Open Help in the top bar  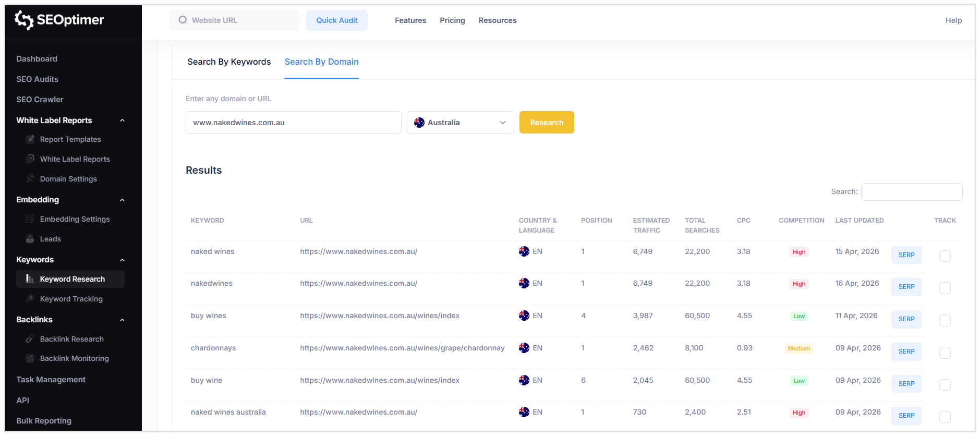953,20
